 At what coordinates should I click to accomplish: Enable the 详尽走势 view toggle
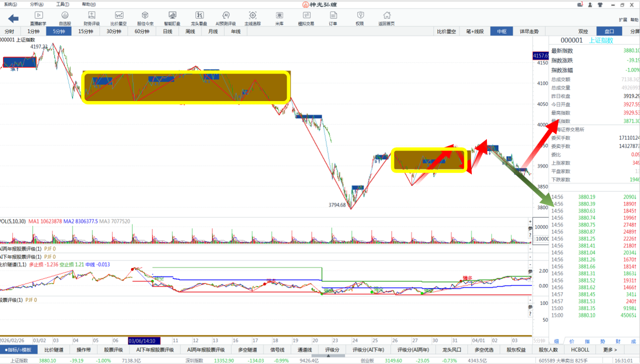pos(529,31)
